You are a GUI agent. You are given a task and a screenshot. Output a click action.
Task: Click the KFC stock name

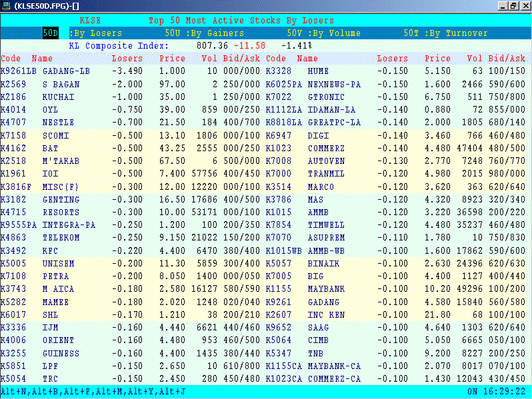click(x=50, y=251)
